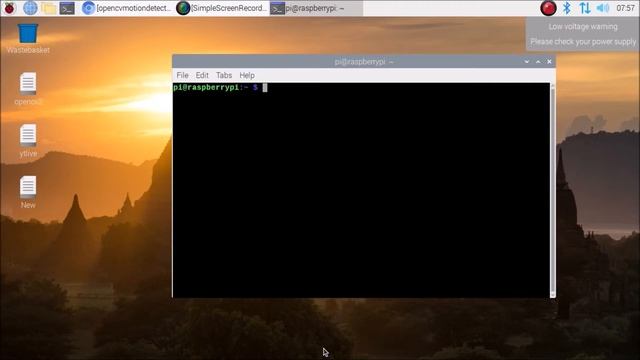Open the terminal Tabs menu
Viewport: 640px width, 360px height.
(224, 75)
